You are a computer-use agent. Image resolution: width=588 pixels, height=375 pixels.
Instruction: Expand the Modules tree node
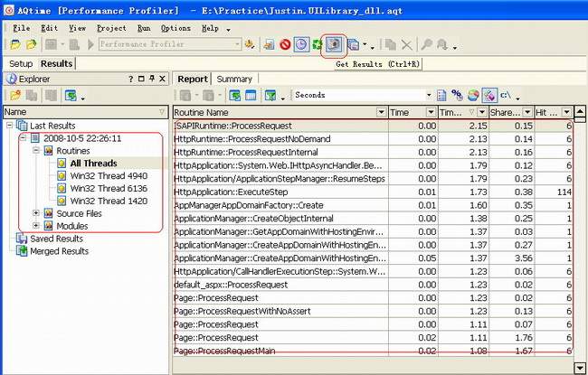click(36, 226)
